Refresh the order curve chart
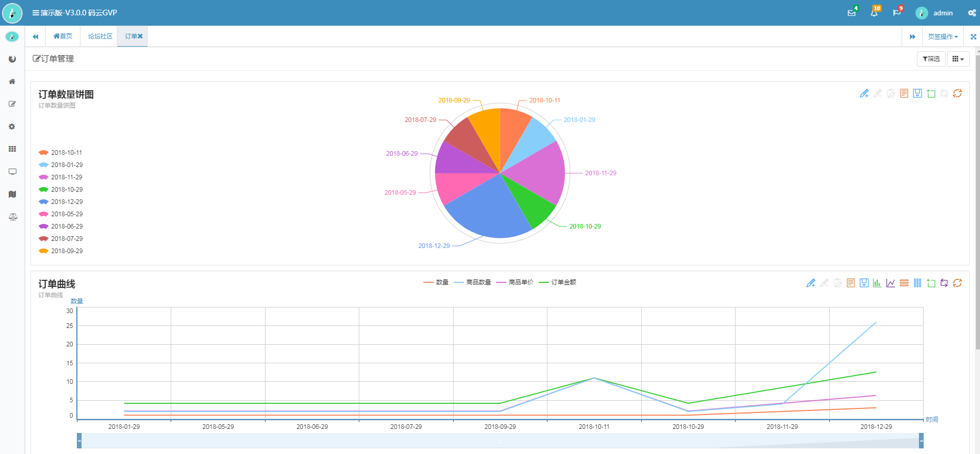 click(x=957, y=283)
